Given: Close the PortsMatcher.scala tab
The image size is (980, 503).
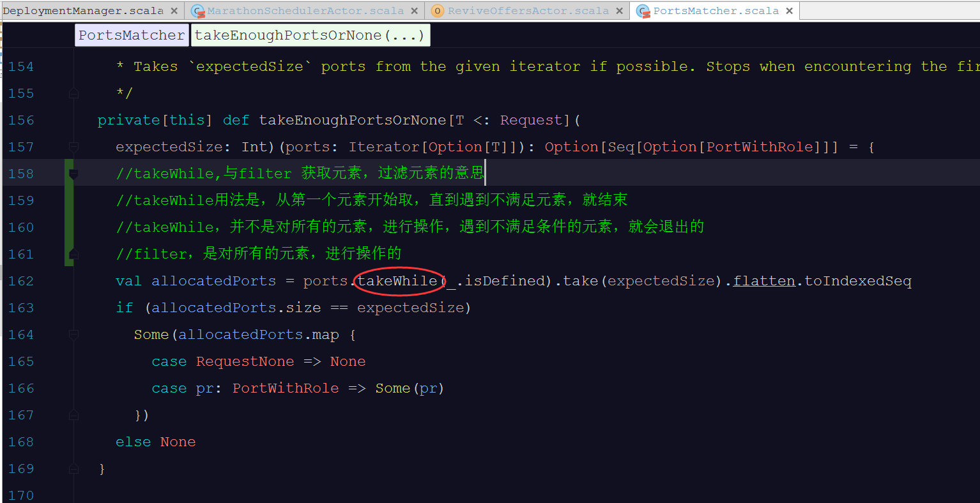Looking at the screenshot, I should click(x=790, y=11).
